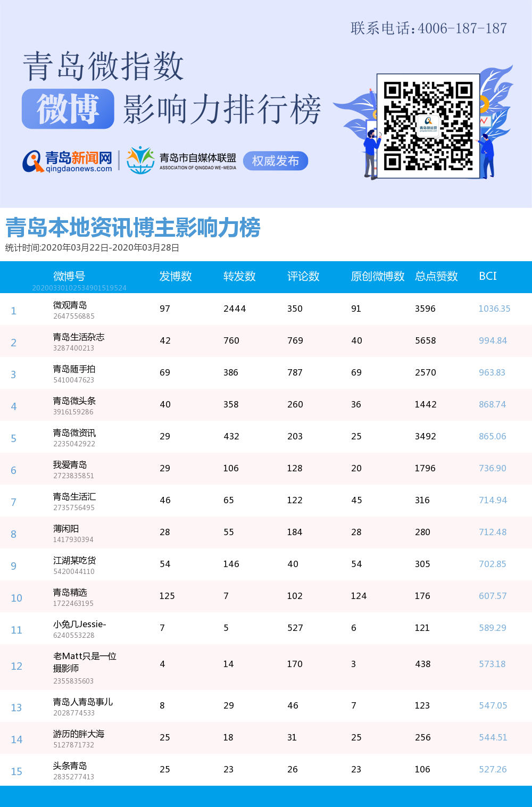Click the phone number 4006-187-187

pyautogui.click(x=462, y=29)
